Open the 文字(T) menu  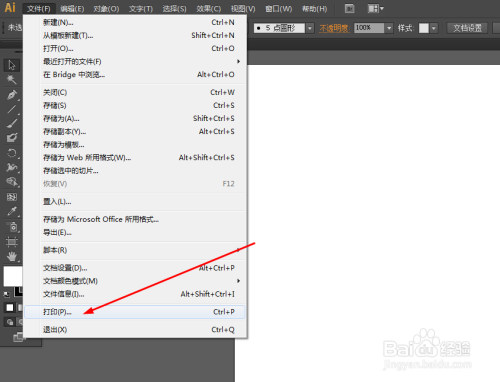coord(141,9)
